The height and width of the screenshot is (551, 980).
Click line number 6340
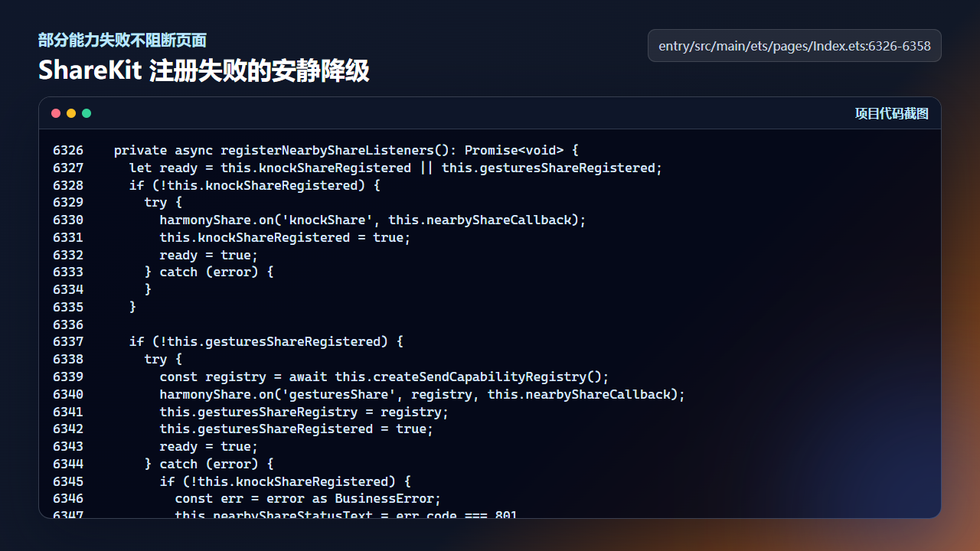click(68, 394)
